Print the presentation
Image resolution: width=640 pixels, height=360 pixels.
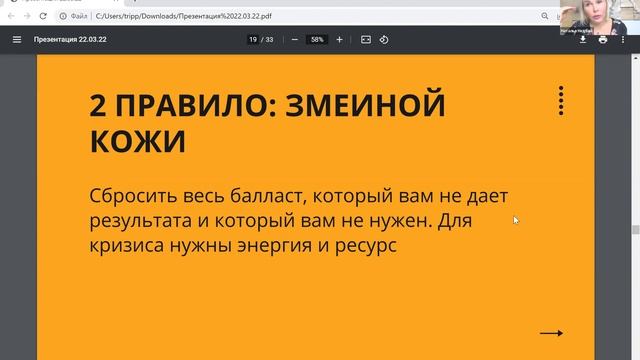602,40
